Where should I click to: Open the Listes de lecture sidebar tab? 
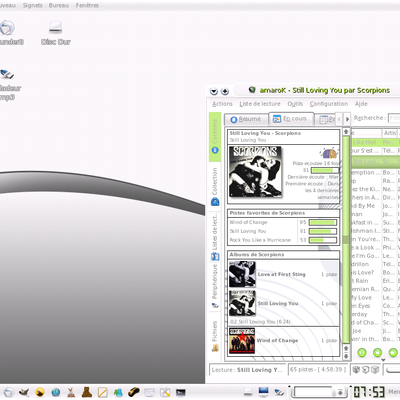(215, 236)
